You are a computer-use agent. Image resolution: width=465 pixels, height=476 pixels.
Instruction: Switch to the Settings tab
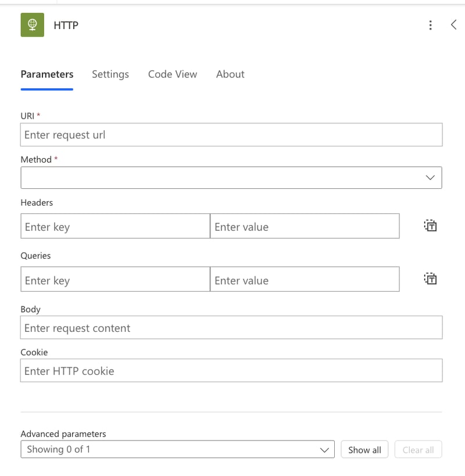tap(110, 74)
